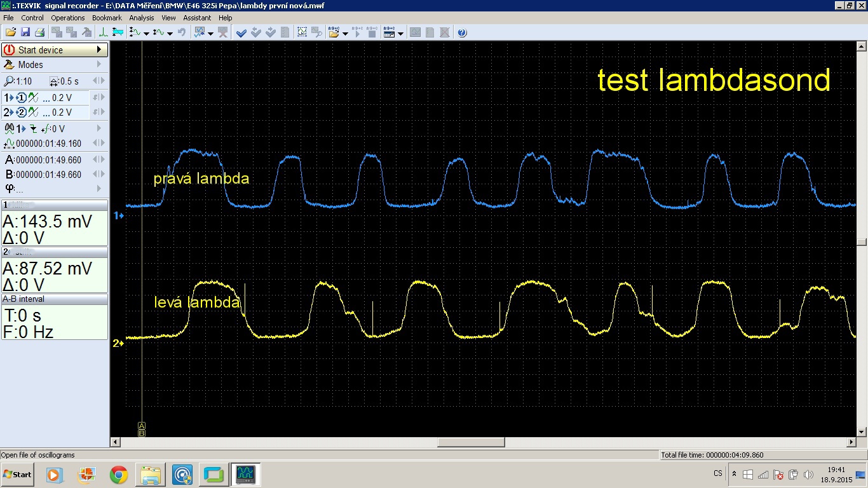Open the Analysis menu
This screenshot has width=868, height=488.
pos(142,18)
